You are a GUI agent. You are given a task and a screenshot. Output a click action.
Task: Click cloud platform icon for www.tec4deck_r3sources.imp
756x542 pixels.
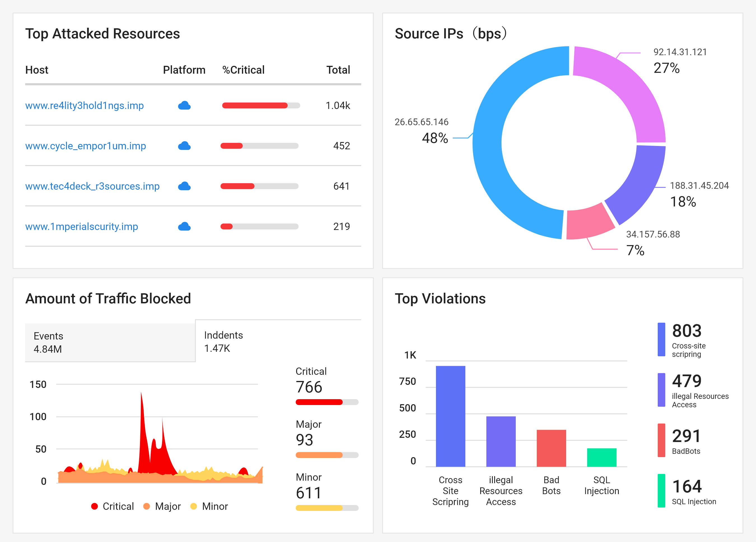184,186
